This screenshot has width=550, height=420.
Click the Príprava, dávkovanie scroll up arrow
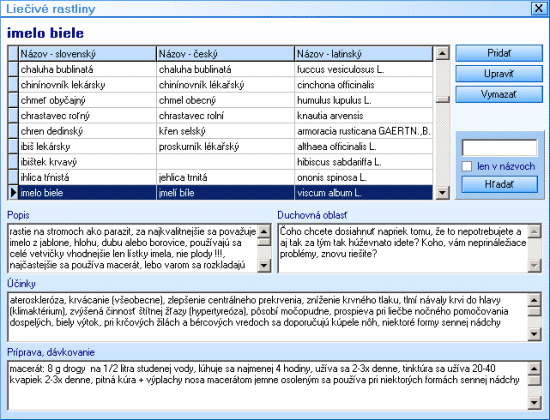point(534,368)
